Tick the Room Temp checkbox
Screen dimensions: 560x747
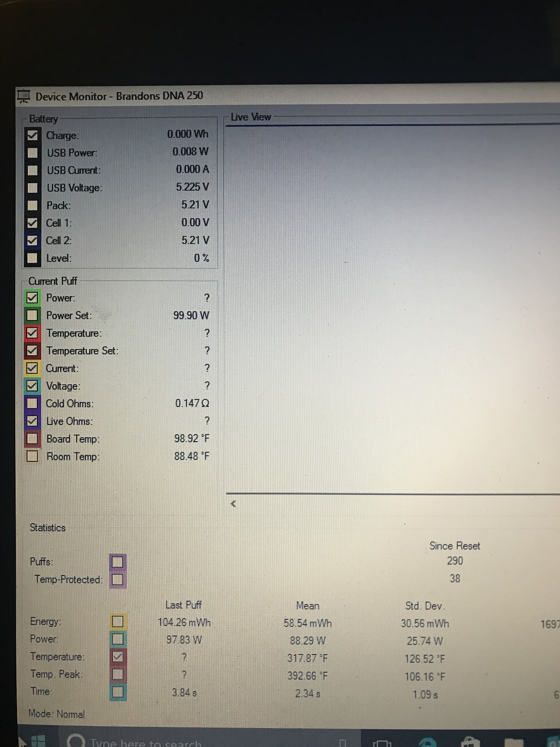(32, 456)
